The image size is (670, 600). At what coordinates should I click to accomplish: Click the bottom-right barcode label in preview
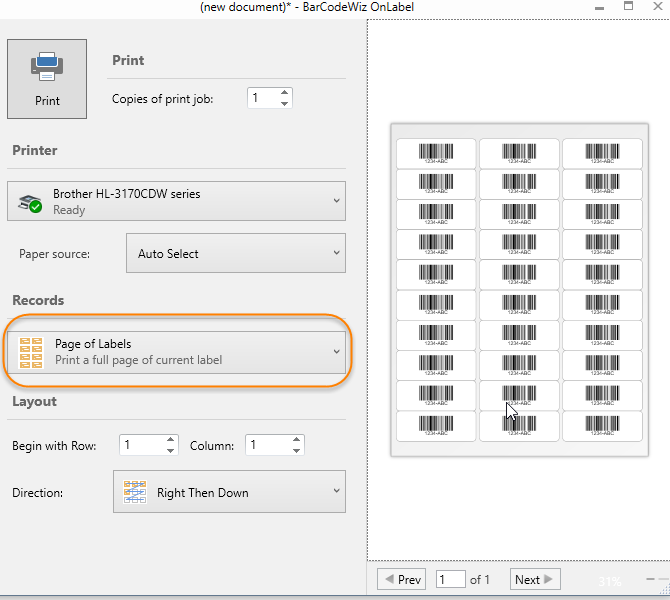602,426
